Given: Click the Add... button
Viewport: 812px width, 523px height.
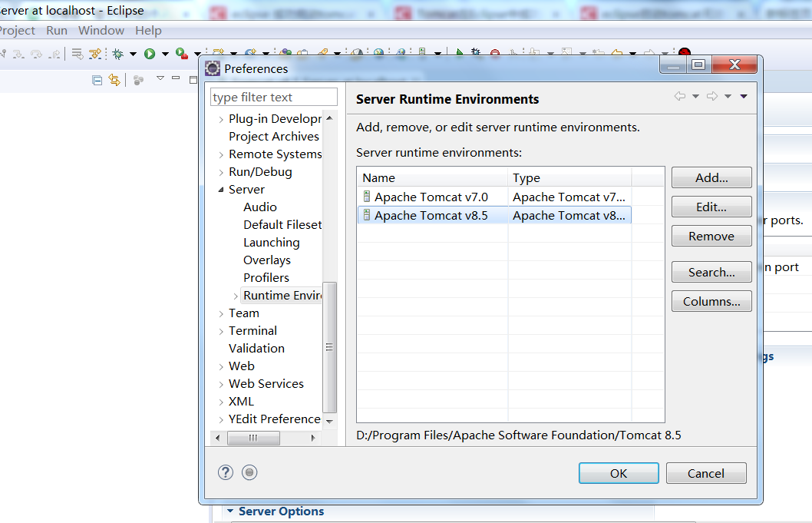Looking at the screenshot, I should point(711,177).
